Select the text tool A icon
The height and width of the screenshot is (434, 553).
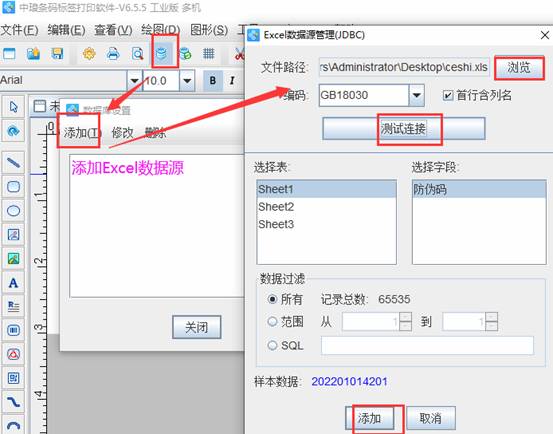pos(13,283)
